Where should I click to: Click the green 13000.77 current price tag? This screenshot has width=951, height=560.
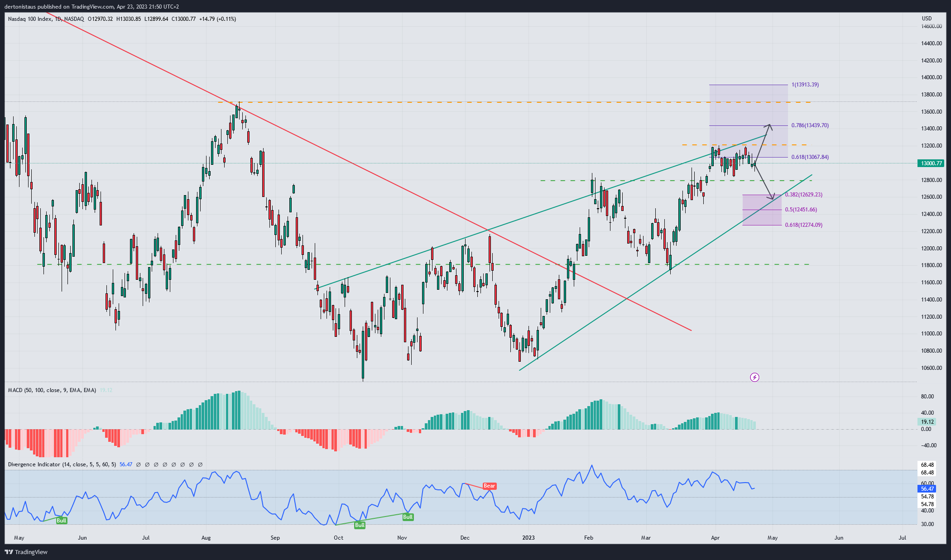tap(931, 163)
